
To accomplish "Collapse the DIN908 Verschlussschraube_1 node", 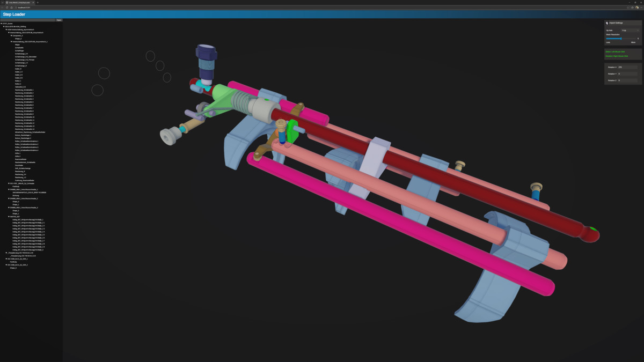I will click(9, 189).
